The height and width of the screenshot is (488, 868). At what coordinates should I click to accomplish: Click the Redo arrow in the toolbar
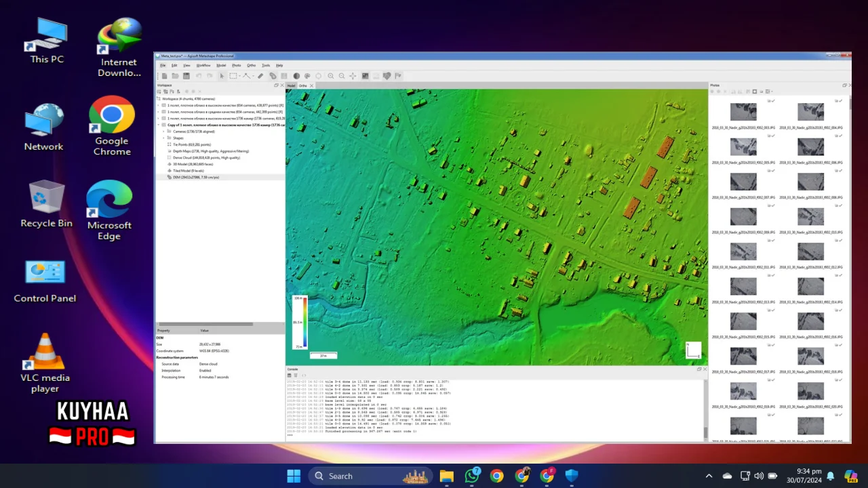click(x=210, y=76)
